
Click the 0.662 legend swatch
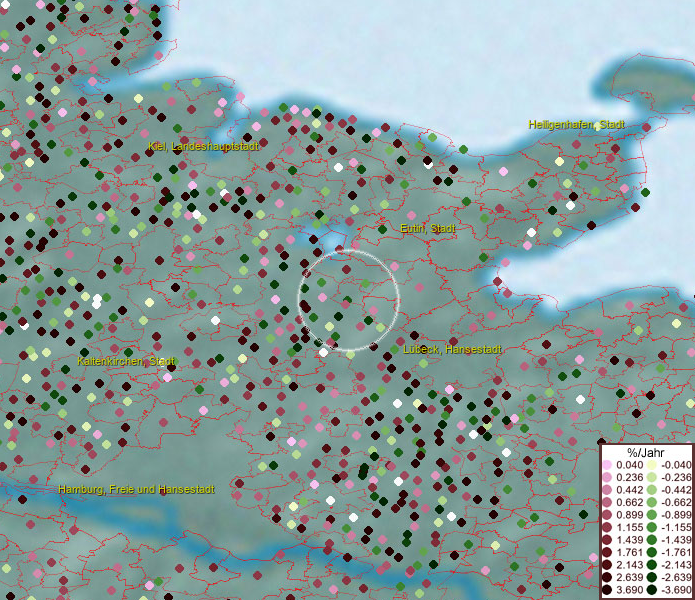[x=607, y=503]
